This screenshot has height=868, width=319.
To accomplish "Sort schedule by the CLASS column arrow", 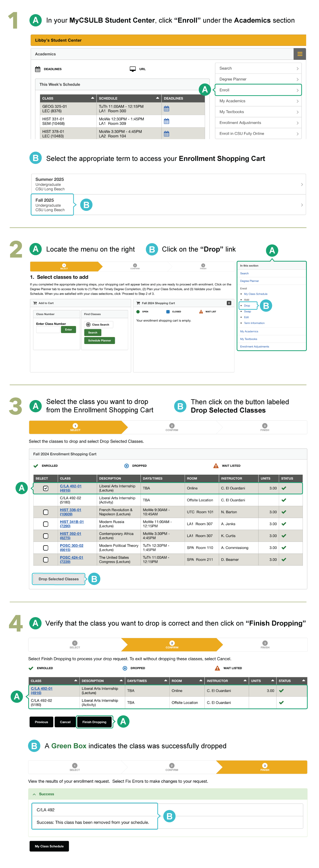I will click(x=92, y=98).
